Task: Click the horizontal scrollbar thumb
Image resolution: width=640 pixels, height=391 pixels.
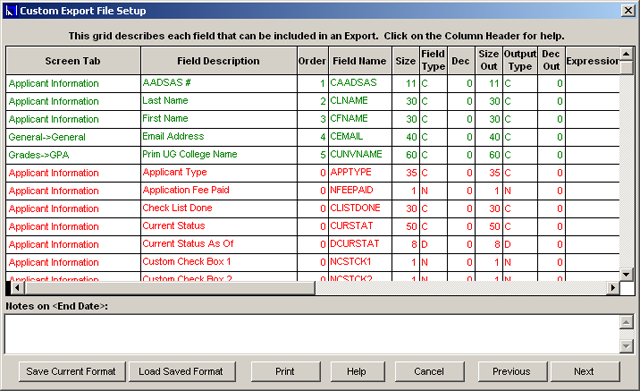Action: [x=169, y=288]
